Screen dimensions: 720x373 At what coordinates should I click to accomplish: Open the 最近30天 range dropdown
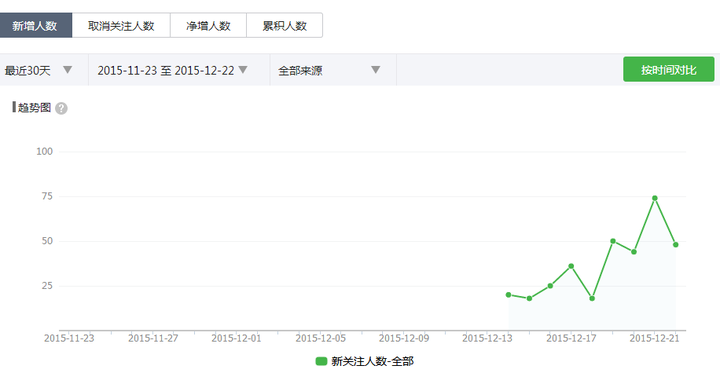pos(44,70)
